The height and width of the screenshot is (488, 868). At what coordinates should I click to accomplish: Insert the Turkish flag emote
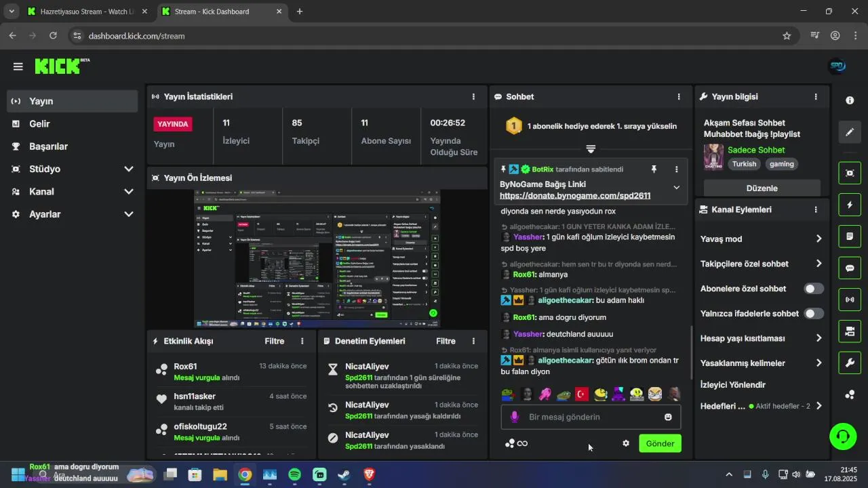point(582,394)
